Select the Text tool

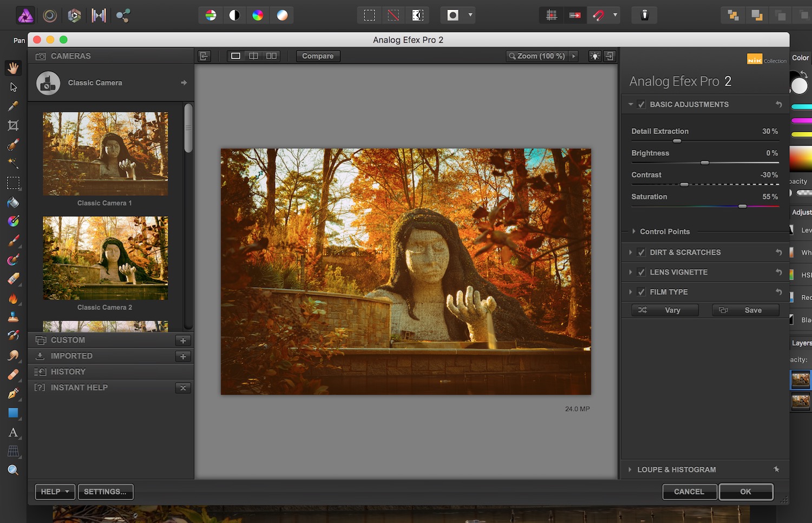point(13,433)
